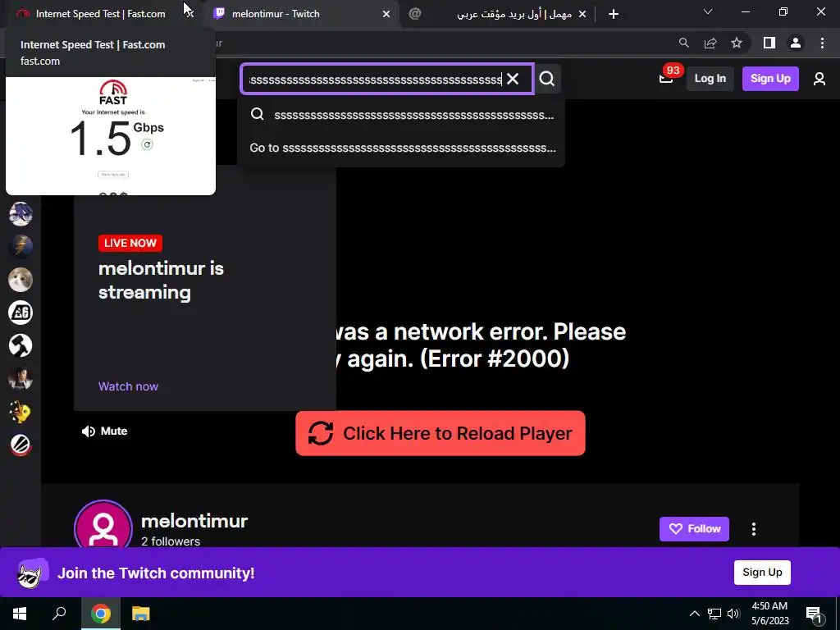Click the Log In button
The image size is (840, 630).
710,78
